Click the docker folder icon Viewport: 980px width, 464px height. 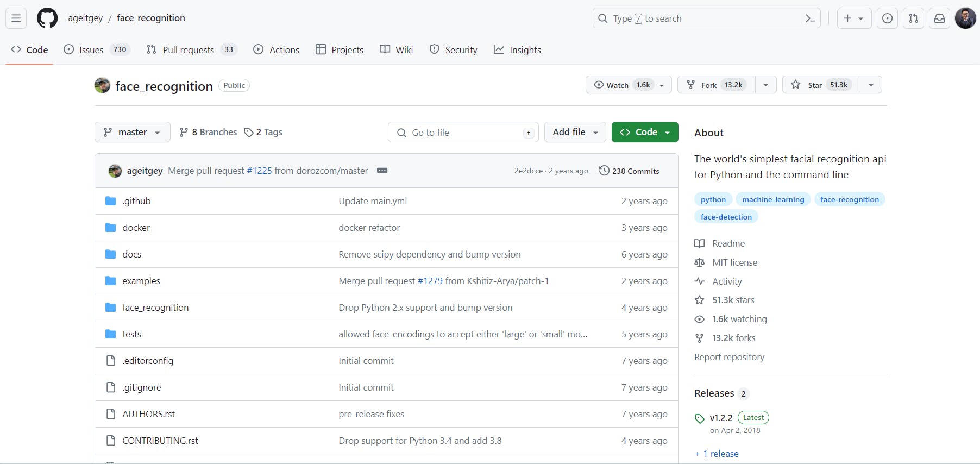point(111,228)
